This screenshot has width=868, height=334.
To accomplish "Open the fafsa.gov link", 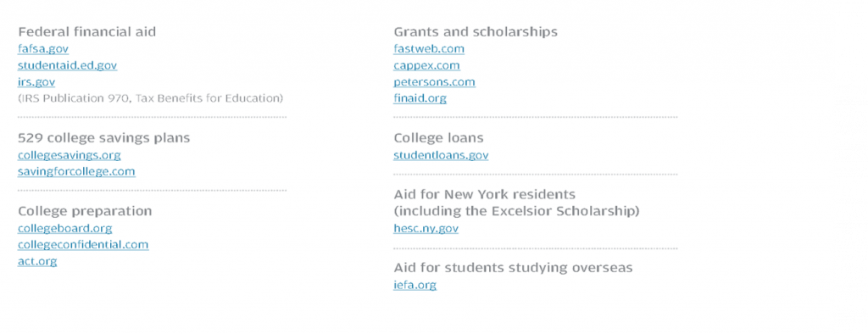I will tap(43, 48).
